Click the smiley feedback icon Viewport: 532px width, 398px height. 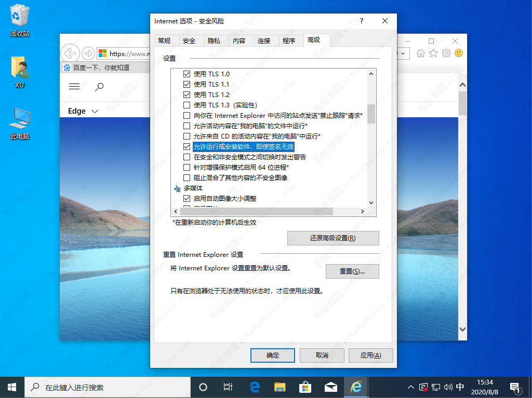coord(458,53)
